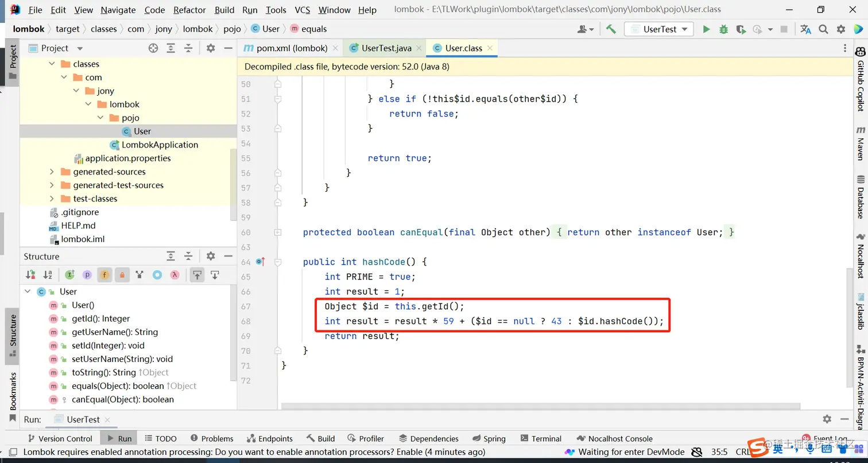Open Structure panel gear options
868x463 pixels.
click(211, 256)
